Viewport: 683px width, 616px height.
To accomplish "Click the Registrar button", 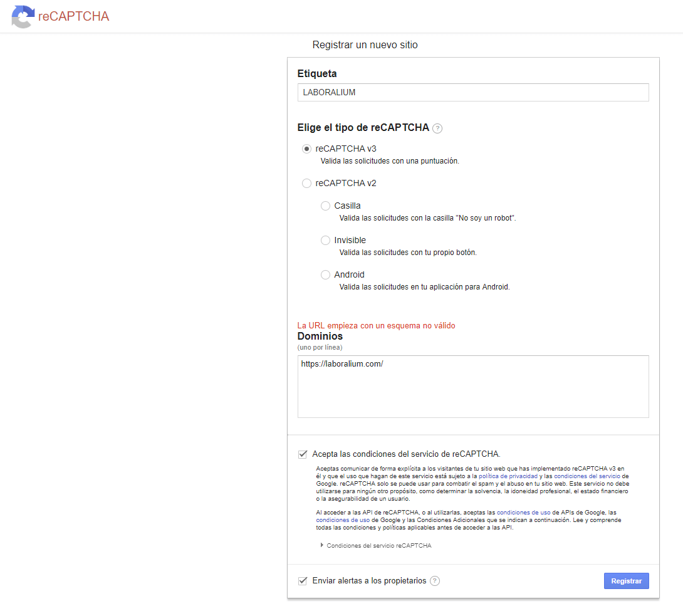I will 627,581.
